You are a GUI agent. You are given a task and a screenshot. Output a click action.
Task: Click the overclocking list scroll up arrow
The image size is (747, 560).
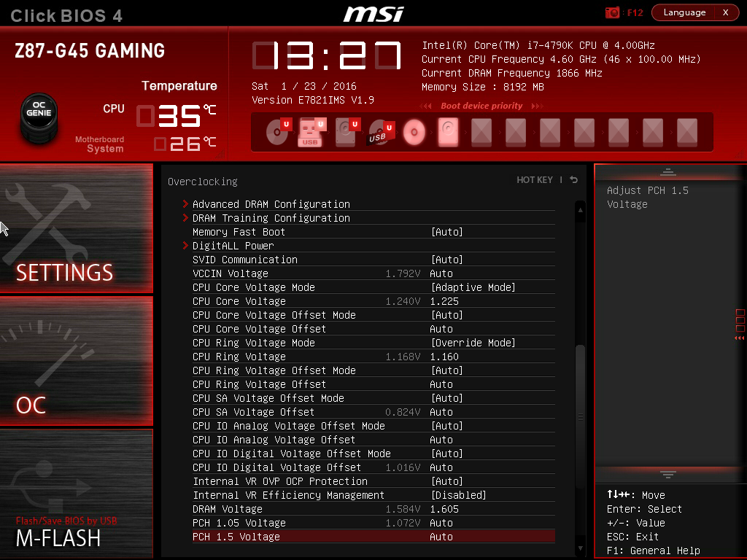coord(580,210)
